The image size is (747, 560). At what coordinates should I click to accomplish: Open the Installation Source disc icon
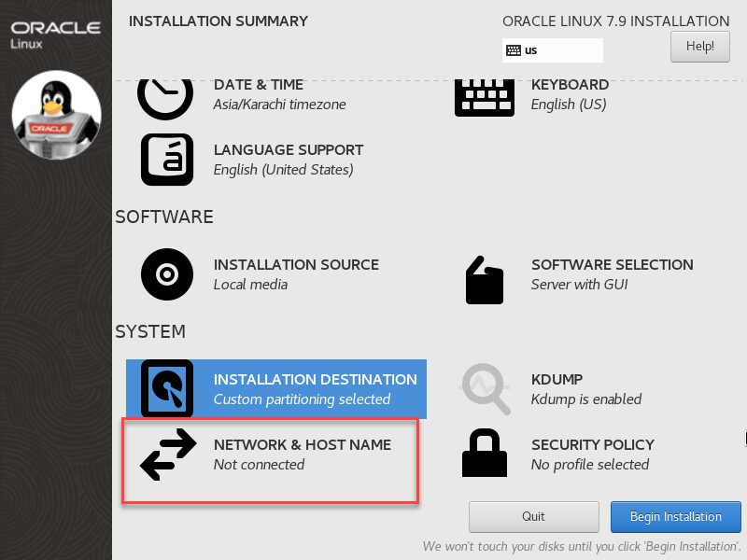coord(167,274)
